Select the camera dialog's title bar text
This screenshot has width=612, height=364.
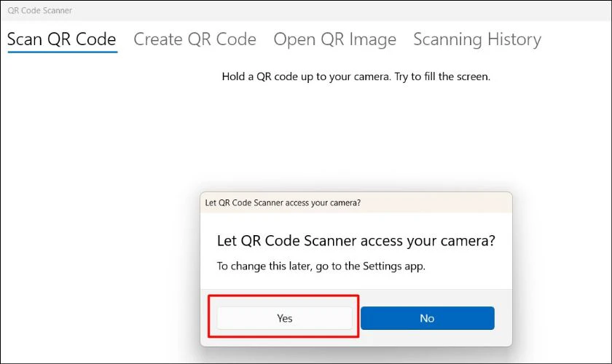pos(283,203)
